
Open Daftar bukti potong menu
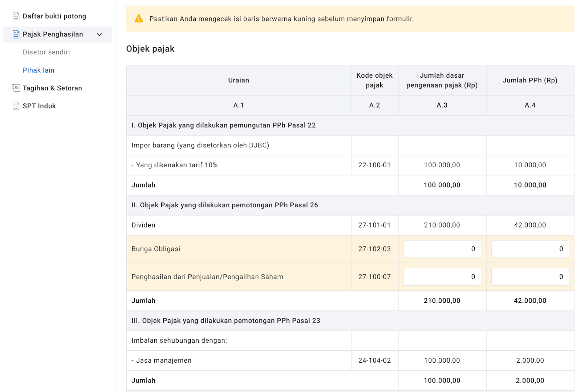54,16
